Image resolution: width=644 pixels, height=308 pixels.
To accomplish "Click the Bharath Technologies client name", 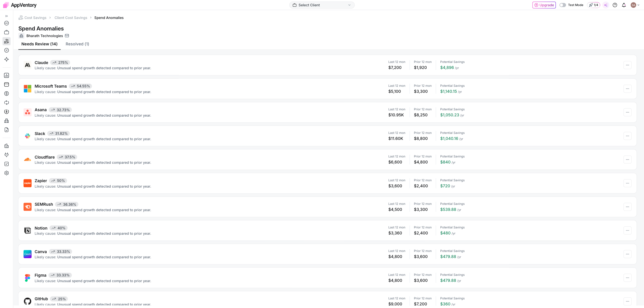I will pyautogui.click(x=45, y=36).
